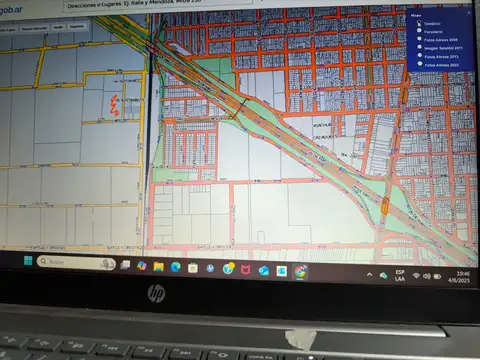Screen dimensions: 480x360
Task: Click the Medir toolbar button
Action: [x=59, y=27]
